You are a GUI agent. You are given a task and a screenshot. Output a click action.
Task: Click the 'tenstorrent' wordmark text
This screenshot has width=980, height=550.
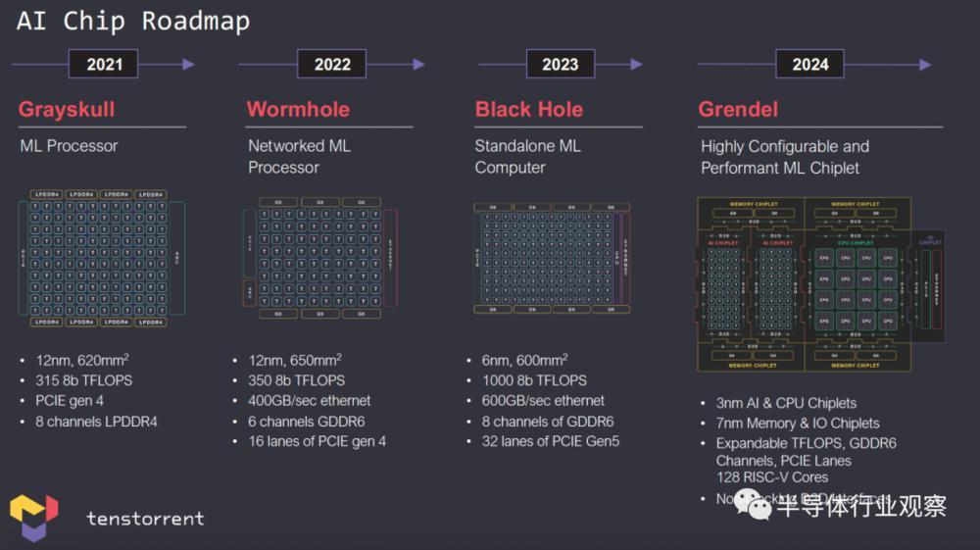pyautogui.click(x=145, y=518)
